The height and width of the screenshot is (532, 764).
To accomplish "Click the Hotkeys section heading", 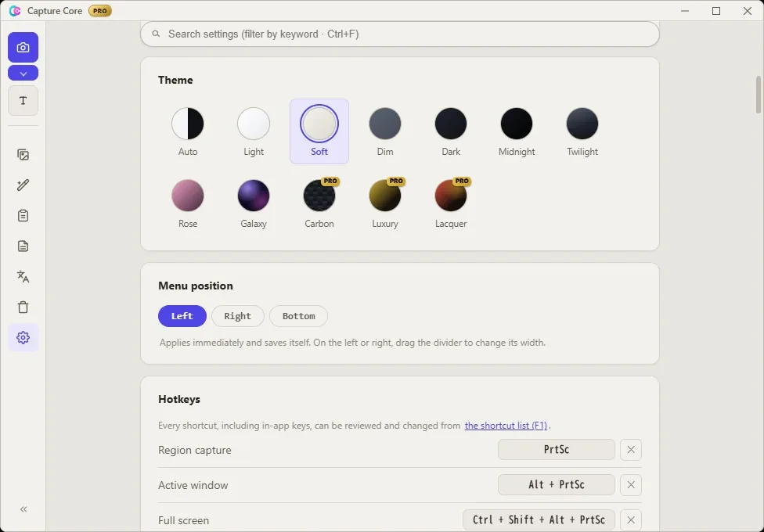I will (x=179, y=399).
